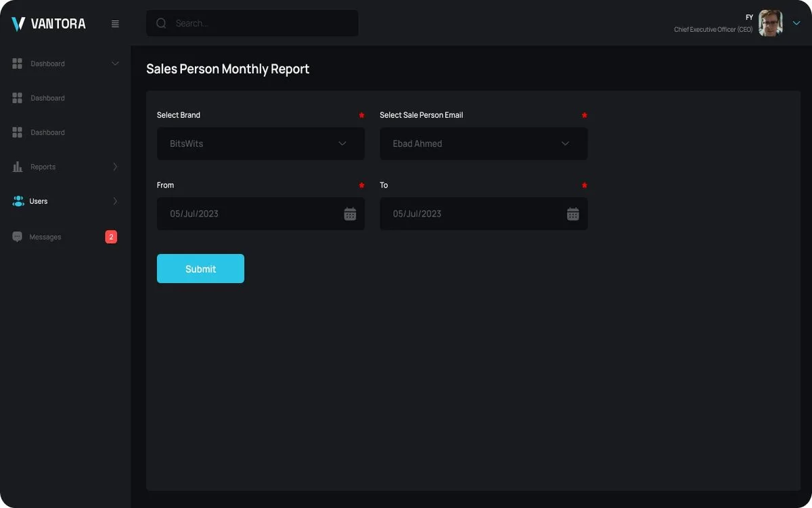Screen dimensions: 812x508
Task: Collapse the first Dashboard menu chevron
Action: point(115,64)
